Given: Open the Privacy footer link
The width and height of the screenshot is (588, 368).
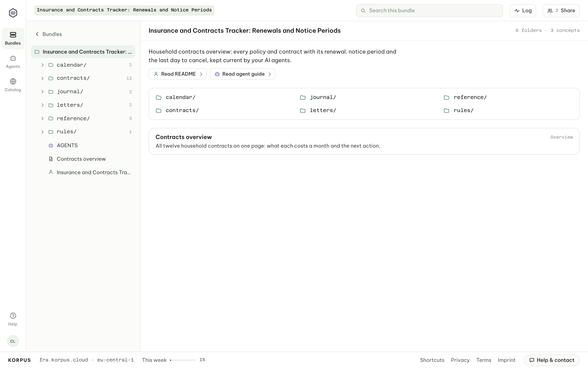Looking at the screenshot, I should [x=460, y=360].
